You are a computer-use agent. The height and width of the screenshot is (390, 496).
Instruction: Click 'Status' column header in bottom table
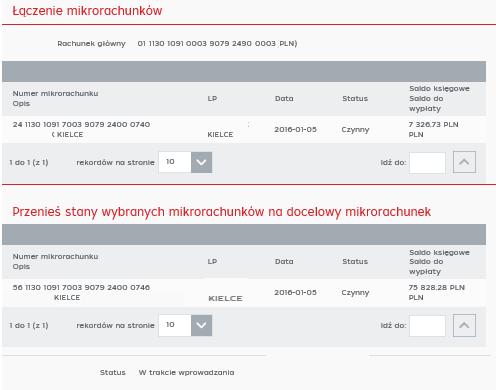[355, 262]
